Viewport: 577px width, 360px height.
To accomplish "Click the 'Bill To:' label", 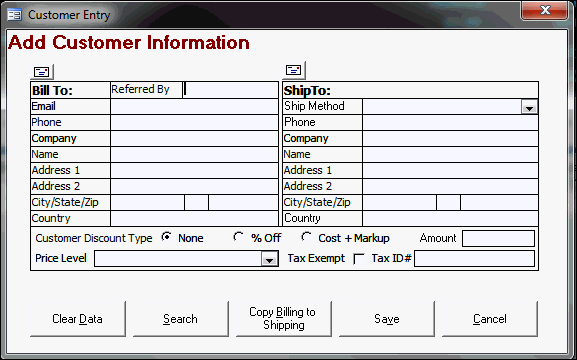I will pyautogui.click(x=52, y=91).
